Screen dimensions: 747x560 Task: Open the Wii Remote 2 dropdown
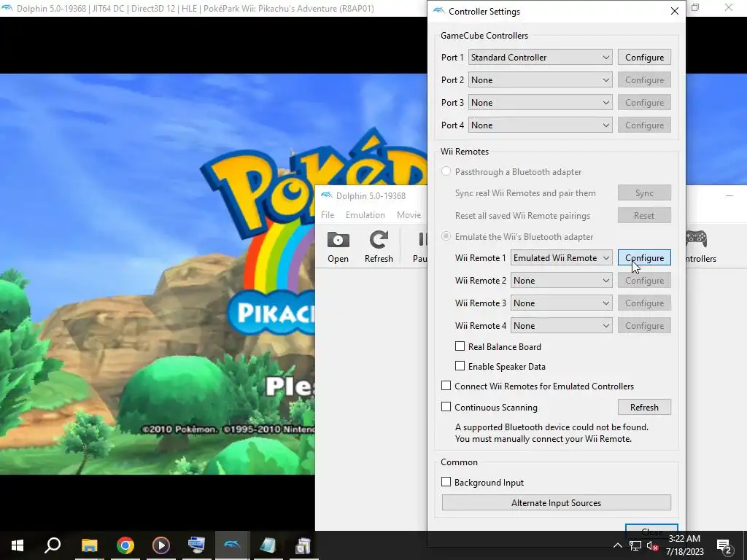click(561, 281)
